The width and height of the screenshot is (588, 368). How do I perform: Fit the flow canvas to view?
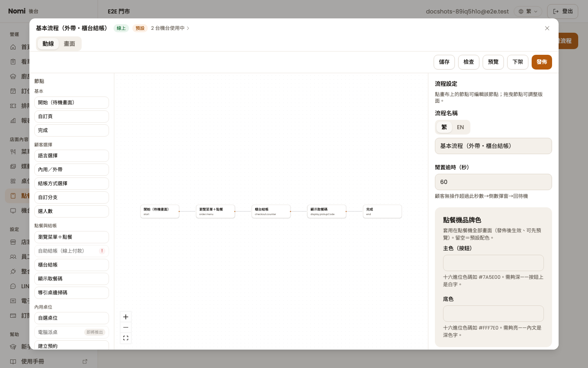[126, 338]
